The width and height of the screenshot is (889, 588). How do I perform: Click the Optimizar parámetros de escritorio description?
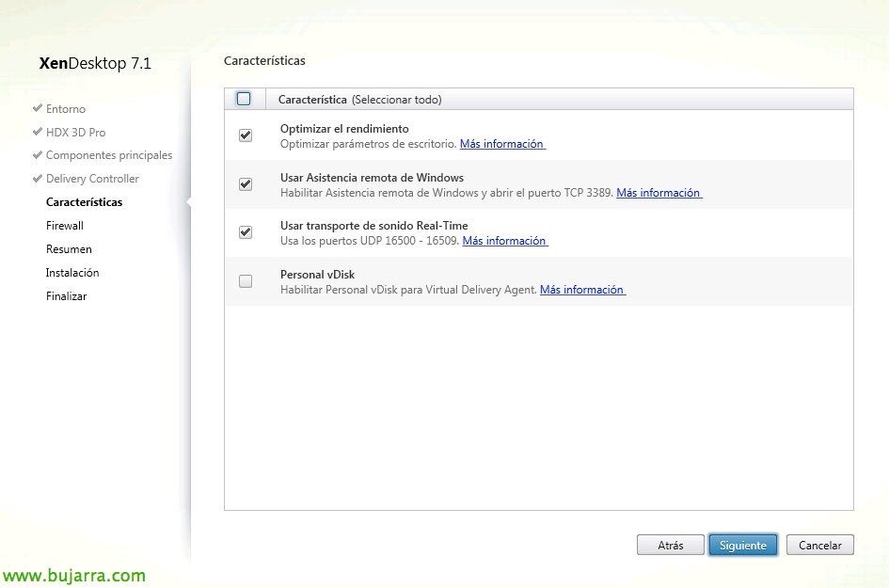point(369,144)
